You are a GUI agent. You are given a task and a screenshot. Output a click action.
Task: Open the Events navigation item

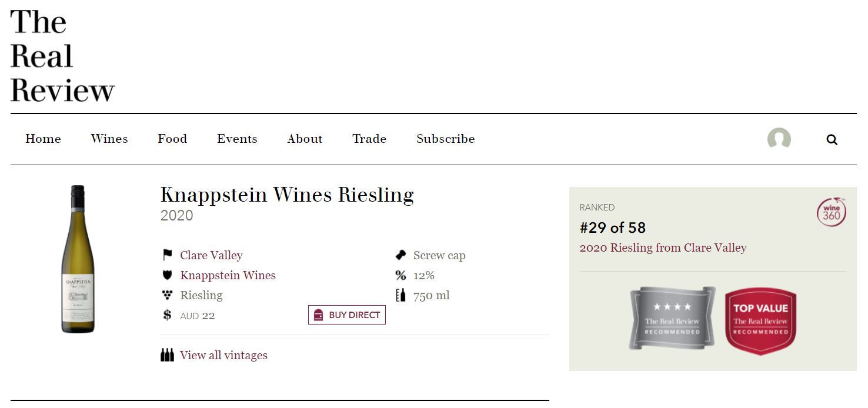pos(237,139)
